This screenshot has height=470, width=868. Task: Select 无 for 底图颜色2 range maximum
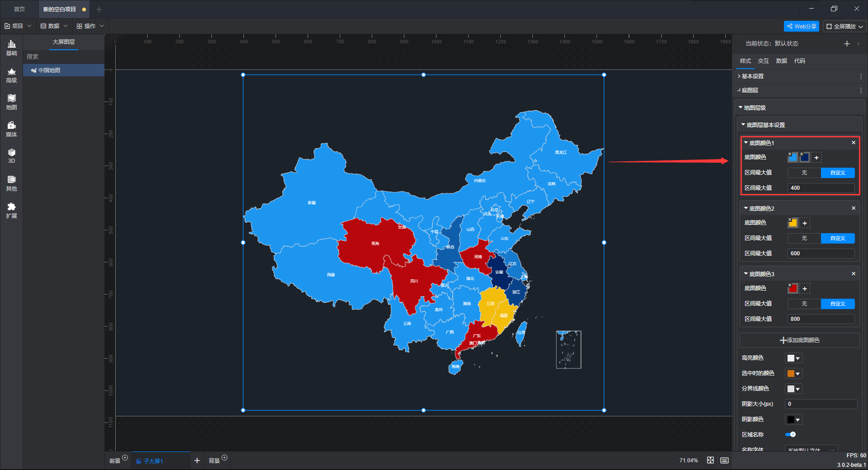(804, 238)
